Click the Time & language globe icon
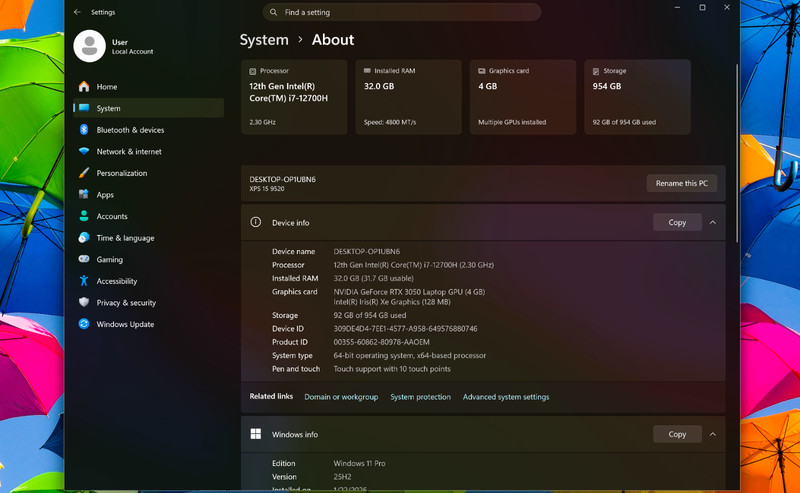 point(84,237)
